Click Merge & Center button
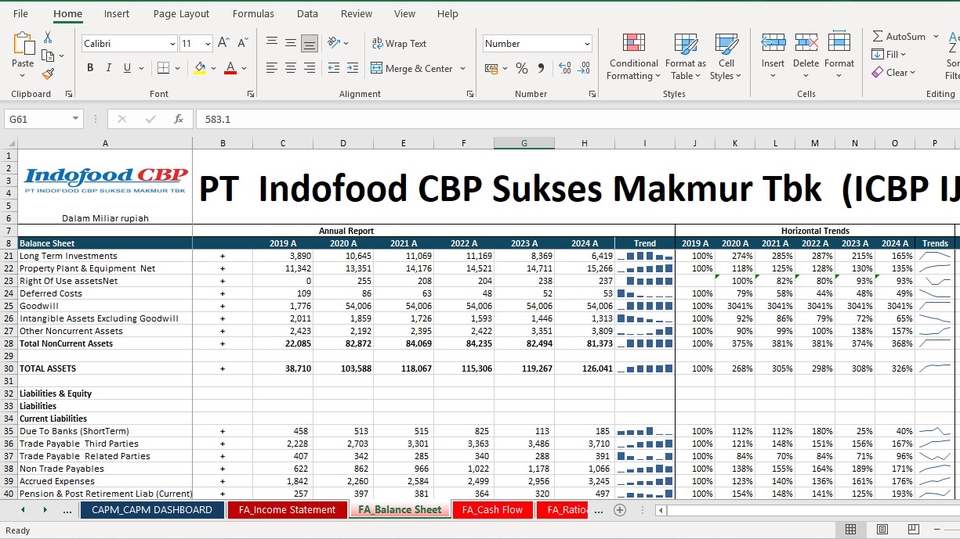 pyautogui.click(x=412, y=69)
